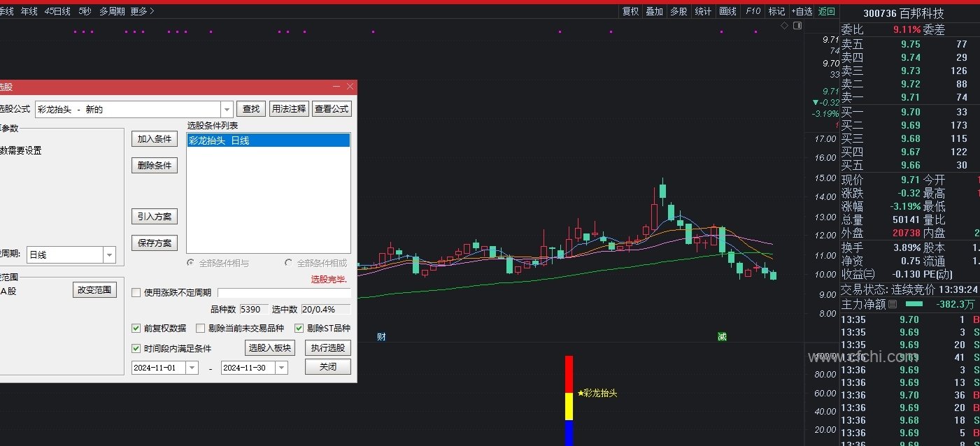Click 委比 value 9.11%
The height and width of the screenshot is (446, 980).
(907, 29)
